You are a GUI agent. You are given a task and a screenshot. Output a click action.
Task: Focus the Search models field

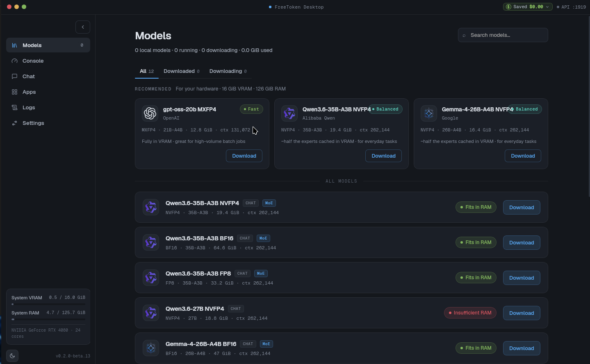pyautogui.click(x=503, y=35)
